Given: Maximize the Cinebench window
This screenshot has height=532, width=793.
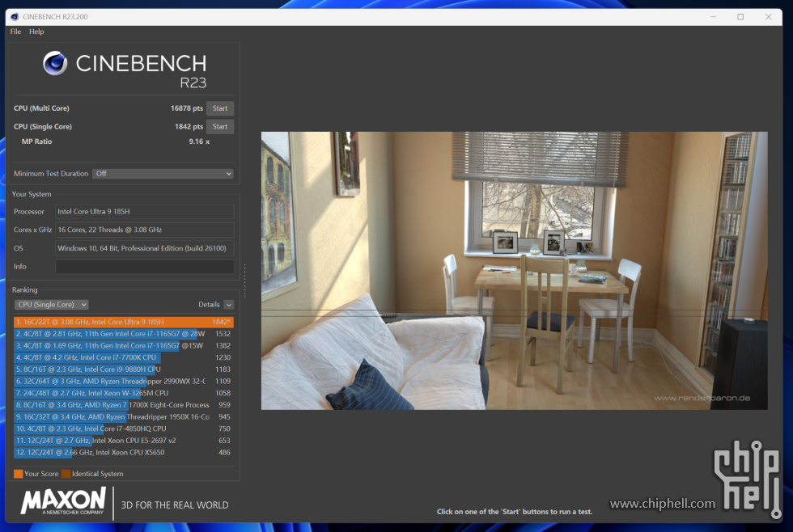Looking at the screenshot, I should point(740,17).
